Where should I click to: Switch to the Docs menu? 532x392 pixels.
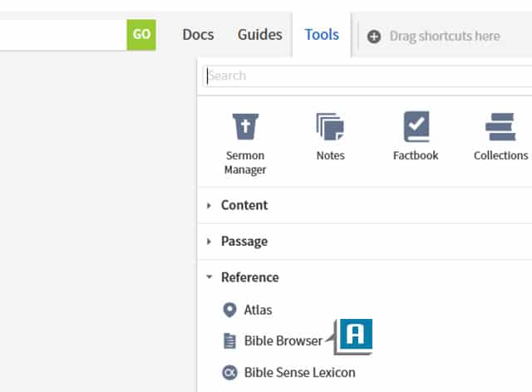click(x=198, y=35)
